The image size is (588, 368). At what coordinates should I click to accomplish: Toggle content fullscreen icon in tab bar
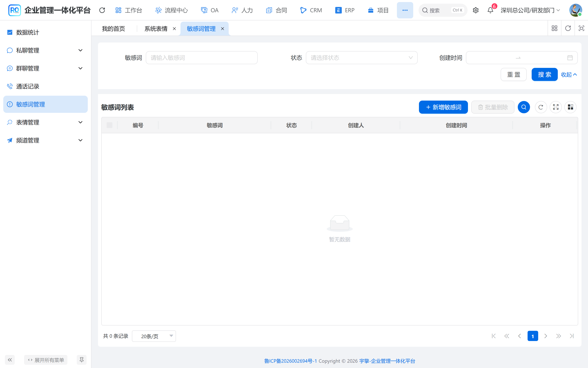tap(581, 28)
